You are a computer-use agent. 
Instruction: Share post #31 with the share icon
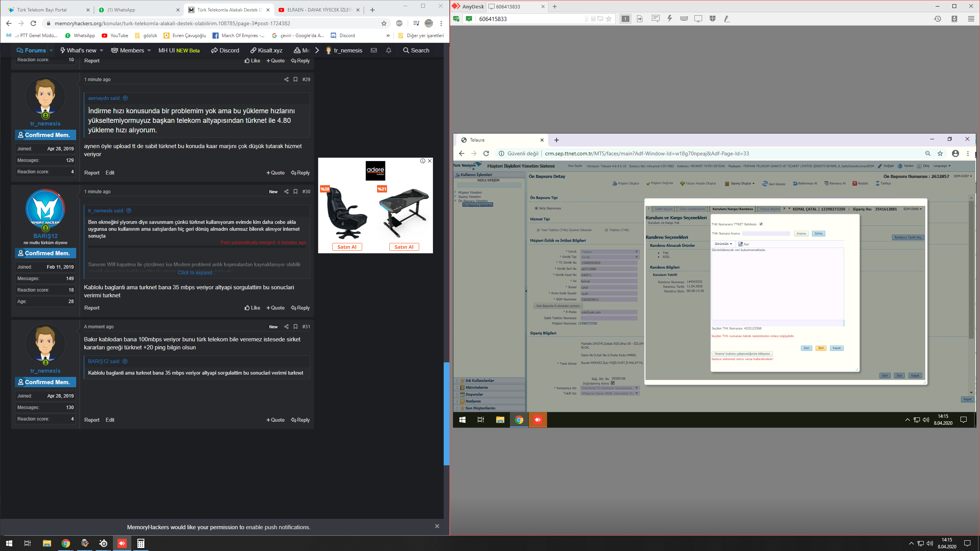tap(286, 327)
